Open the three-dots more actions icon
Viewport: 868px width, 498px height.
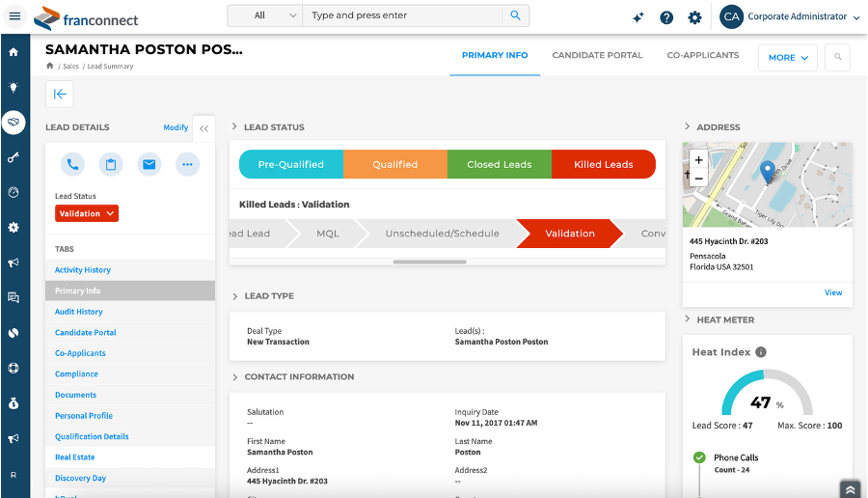[x=187, y=164]
